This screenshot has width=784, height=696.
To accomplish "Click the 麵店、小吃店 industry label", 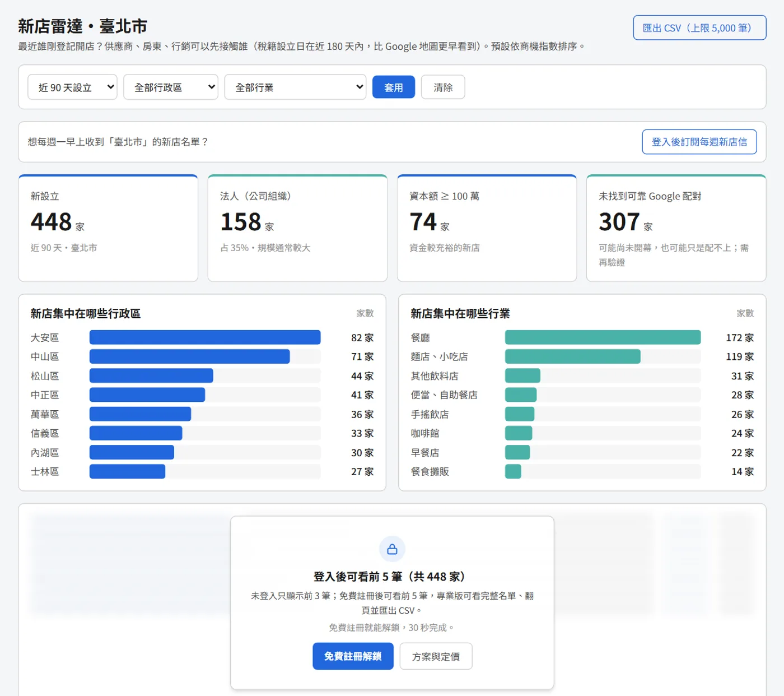I will click(x=439, y=356).
